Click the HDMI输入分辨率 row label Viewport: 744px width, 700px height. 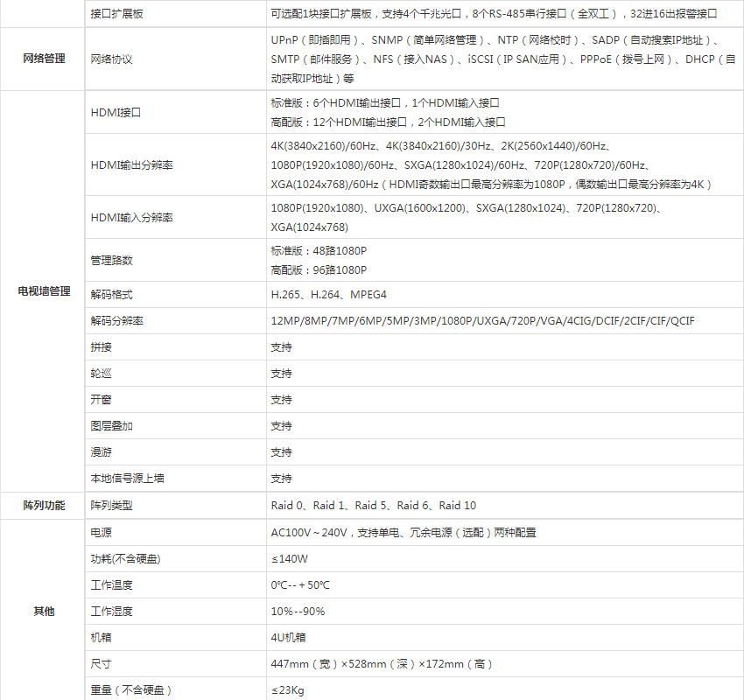point(131,217)
